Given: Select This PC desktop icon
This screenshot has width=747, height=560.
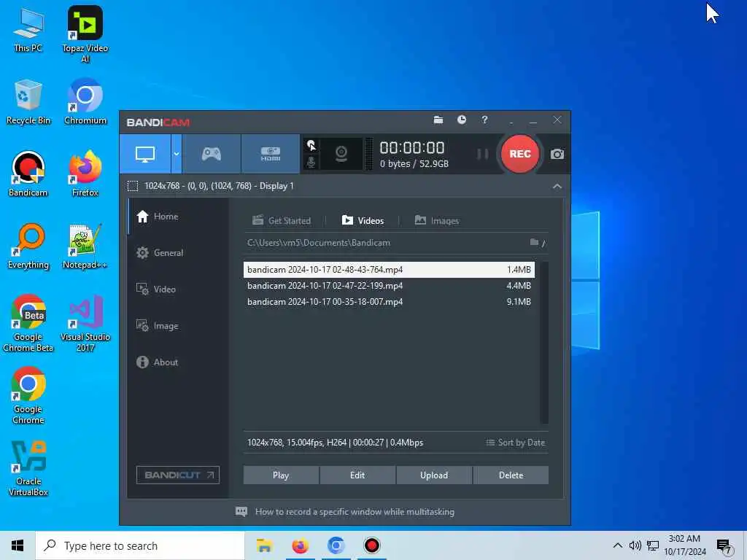Looking at the screenshot, I should (x=28, y=30).
